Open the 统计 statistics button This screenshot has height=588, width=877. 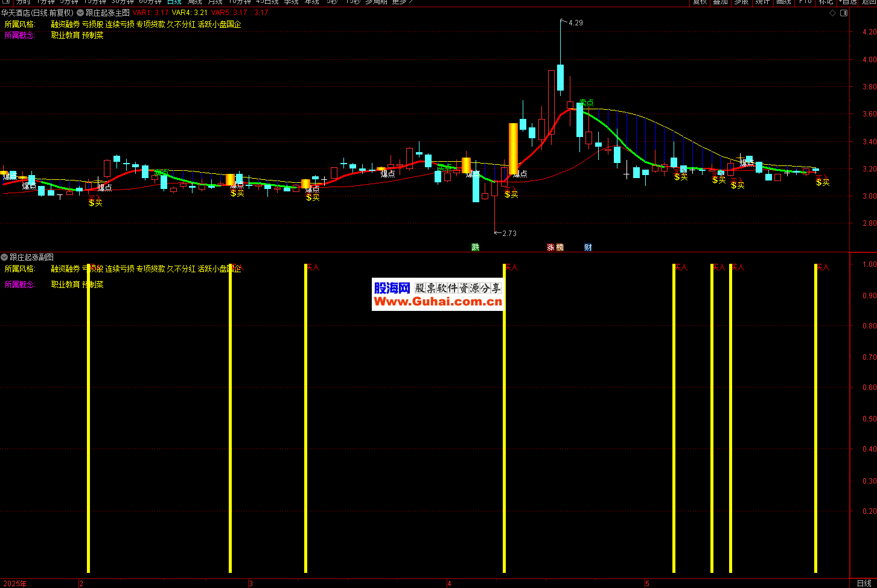(762, 2)
